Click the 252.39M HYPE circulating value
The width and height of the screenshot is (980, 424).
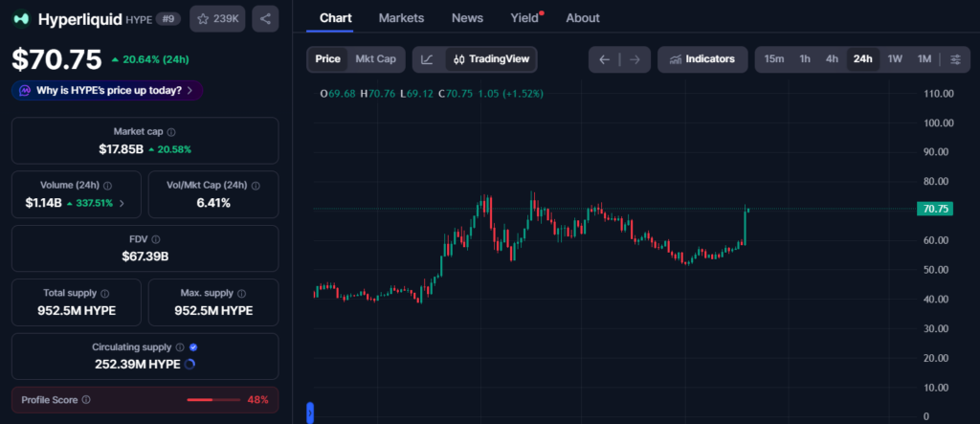click(138, 364)
